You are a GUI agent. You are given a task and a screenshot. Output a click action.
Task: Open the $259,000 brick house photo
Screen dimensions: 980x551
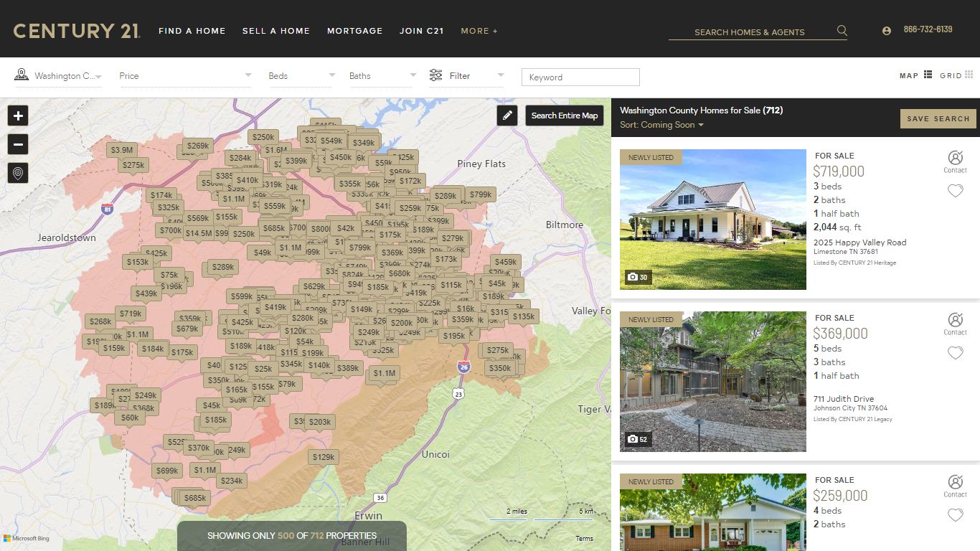click(713, 512)
